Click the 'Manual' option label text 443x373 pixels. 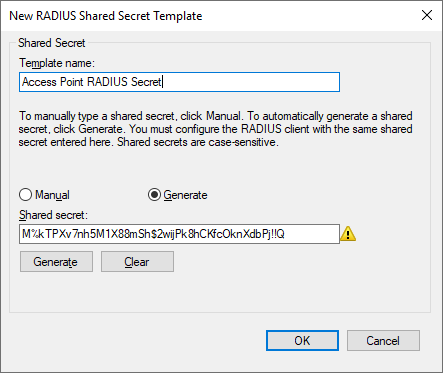(x=52, y=195)
